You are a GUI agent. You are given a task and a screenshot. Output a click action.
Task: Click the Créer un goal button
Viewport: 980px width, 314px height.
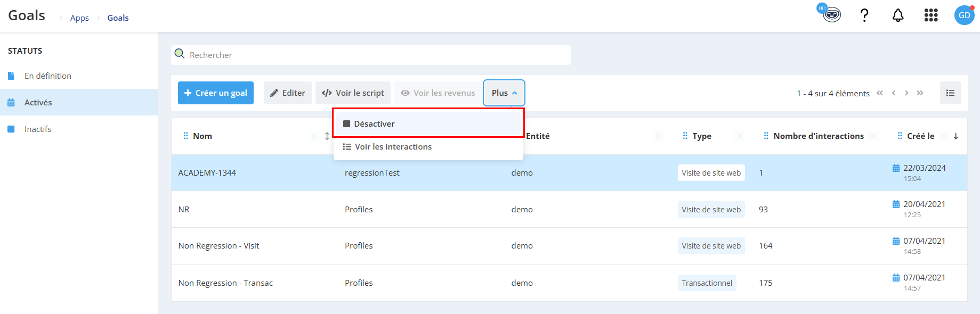pos(216,93)
